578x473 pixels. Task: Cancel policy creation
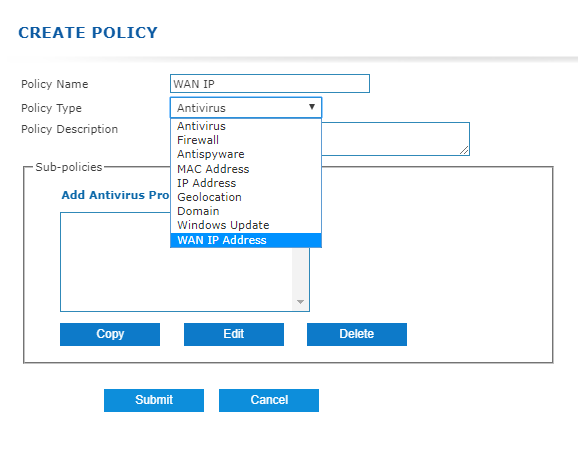click(x=269, y=400)
